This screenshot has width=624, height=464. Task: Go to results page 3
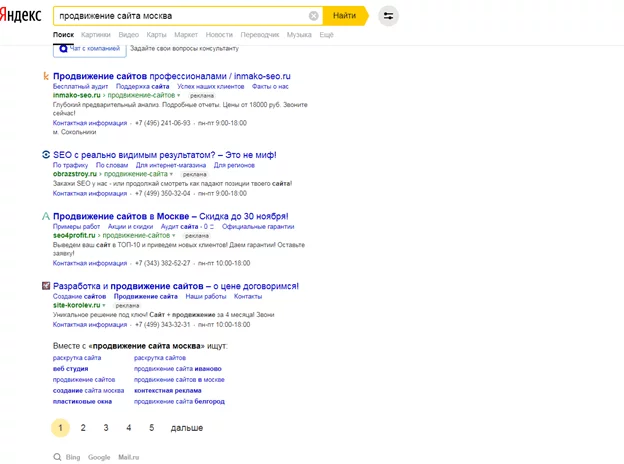(106, 428)
